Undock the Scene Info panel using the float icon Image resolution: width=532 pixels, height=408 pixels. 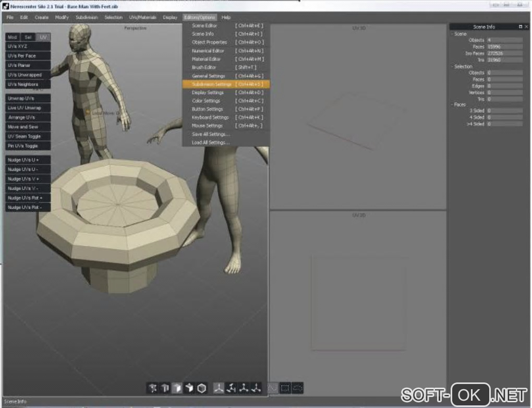pos(521,27)
